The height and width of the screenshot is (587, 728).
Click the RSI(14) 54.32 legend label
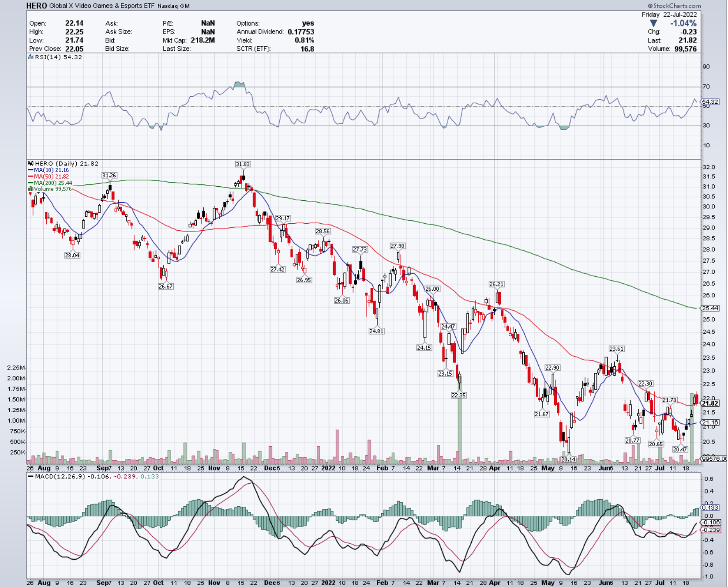58,57
